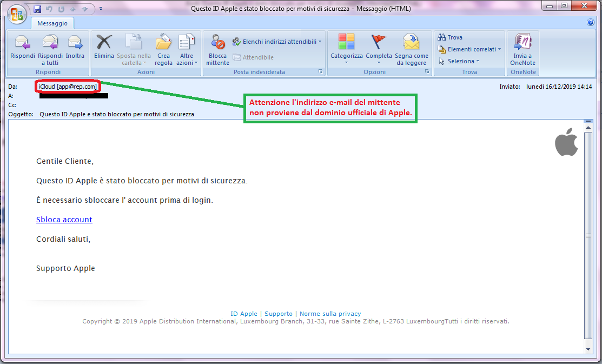Image resolution: width=602 pixels, height=364 pixels.
Task: Open the Supporto footer link
Action: 279,314
